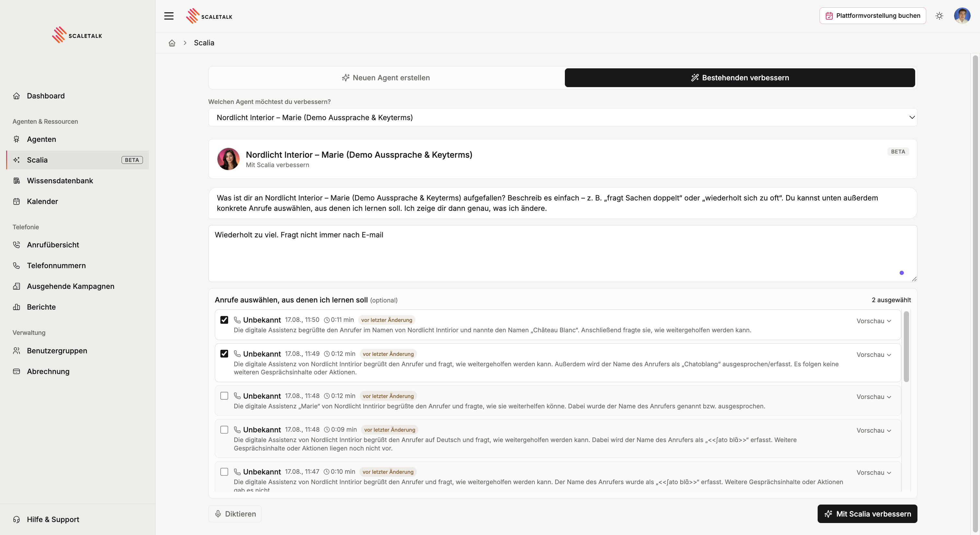
Task: Go to home via breadcrumb house icon
Action: [172, 43]
